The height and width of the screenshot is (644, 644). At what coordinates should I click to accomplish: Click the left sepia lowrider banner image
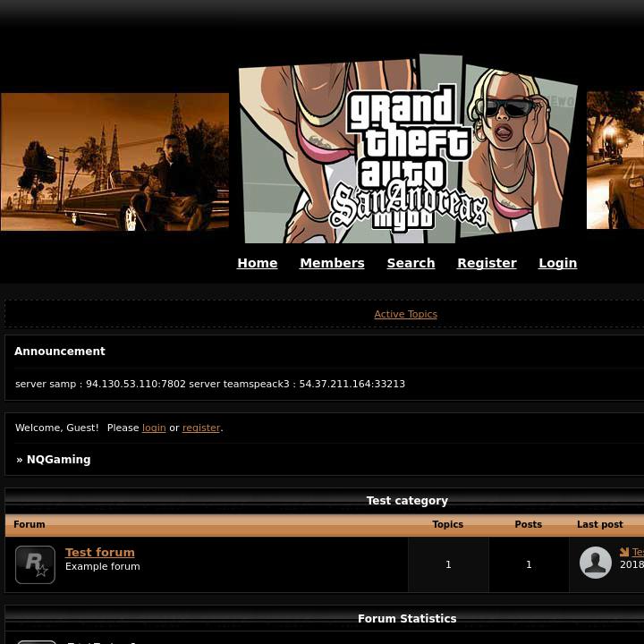tap(114, 162)
